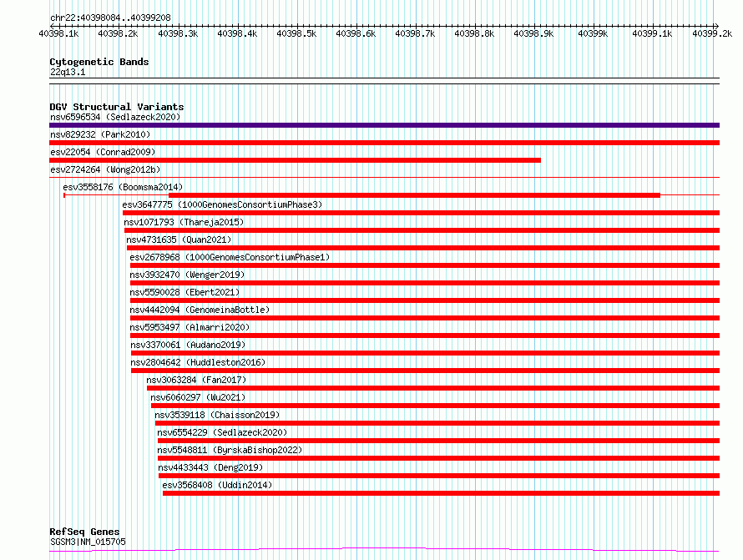Select nsv4731635 (Quan2021) variant label

pos(179,240)
